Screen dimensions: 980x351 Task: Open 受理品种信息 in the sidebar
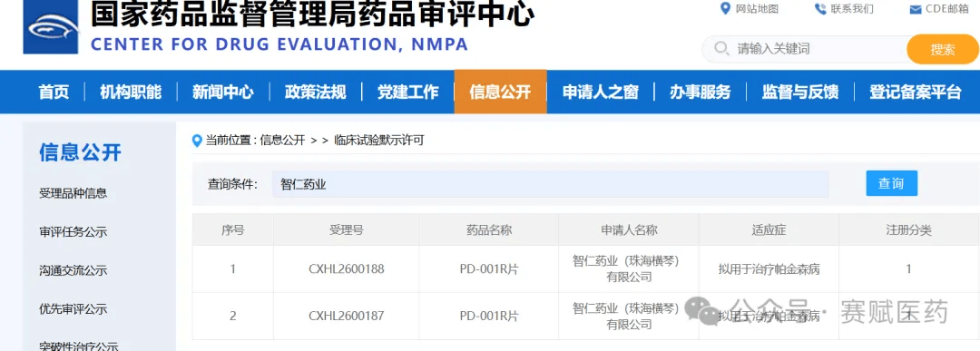(x=73, y=193)
